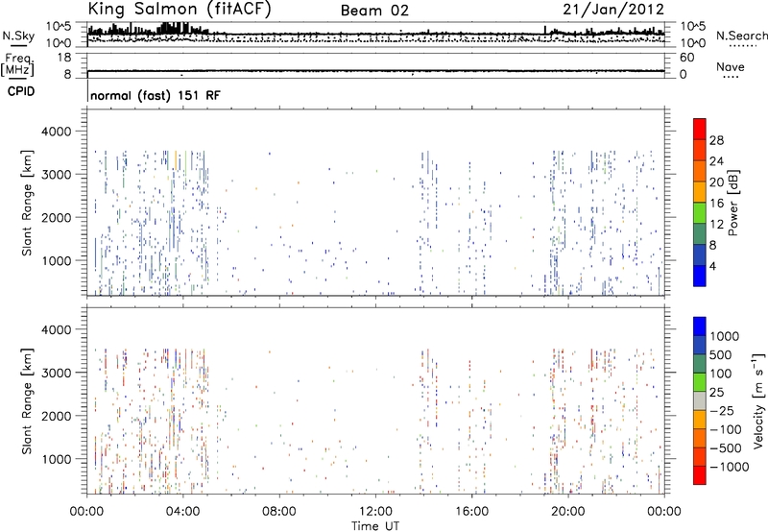Click the 'Time UT' axis label
Image resolution: width=768 pixels, height=532 pixels.
tap(375, 526)
